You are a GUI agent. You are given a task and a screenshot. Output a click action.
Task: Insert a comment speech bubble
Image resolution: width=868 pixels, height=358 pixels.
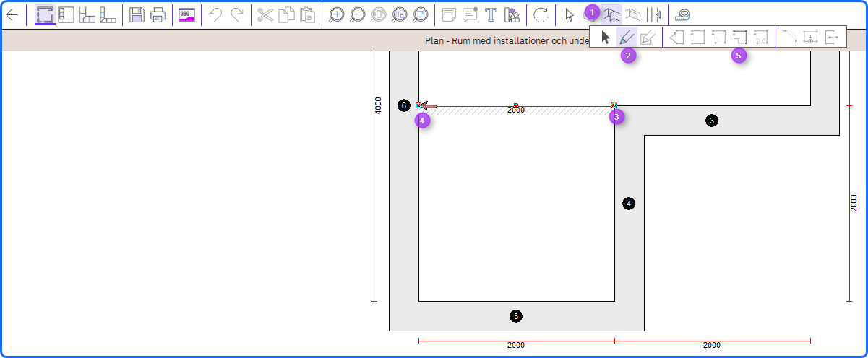[470, 14]
